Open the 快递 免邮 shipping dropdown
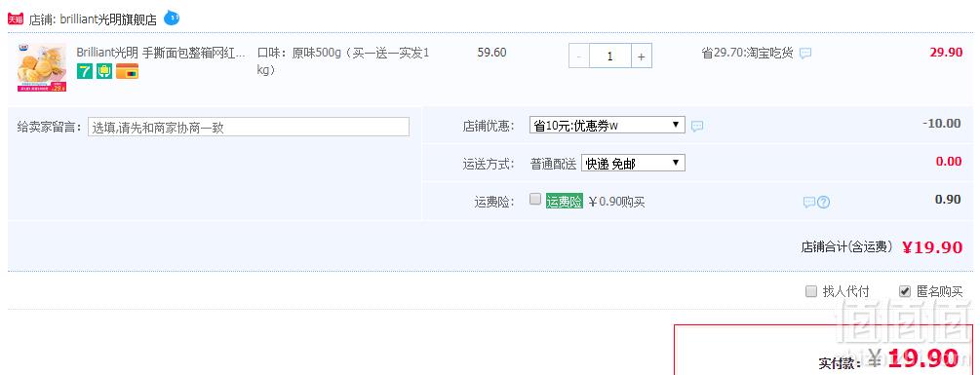This screenshot has height=375, width=980. tap(633, 164)
